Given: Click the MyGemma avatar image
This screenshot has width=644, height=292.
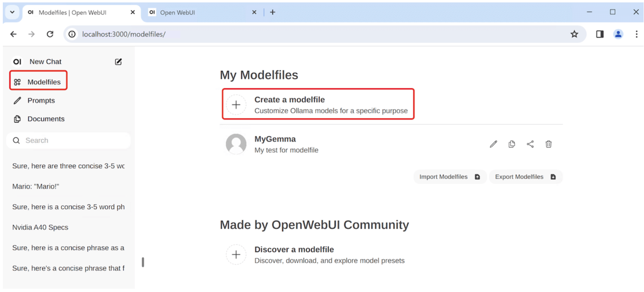Looking at the screenshot, I should tap(236, 144).
